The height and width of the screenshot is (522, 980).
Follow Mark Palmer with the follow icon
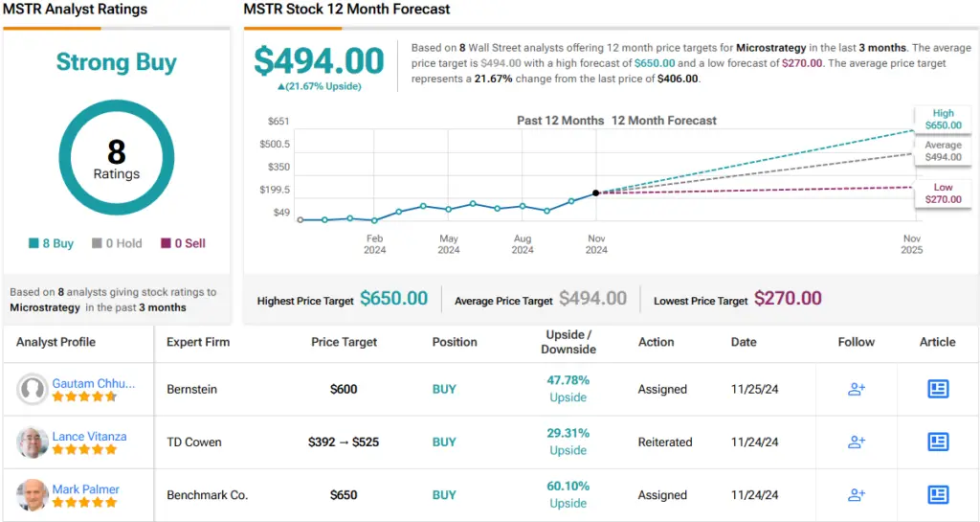pos(857,495)
